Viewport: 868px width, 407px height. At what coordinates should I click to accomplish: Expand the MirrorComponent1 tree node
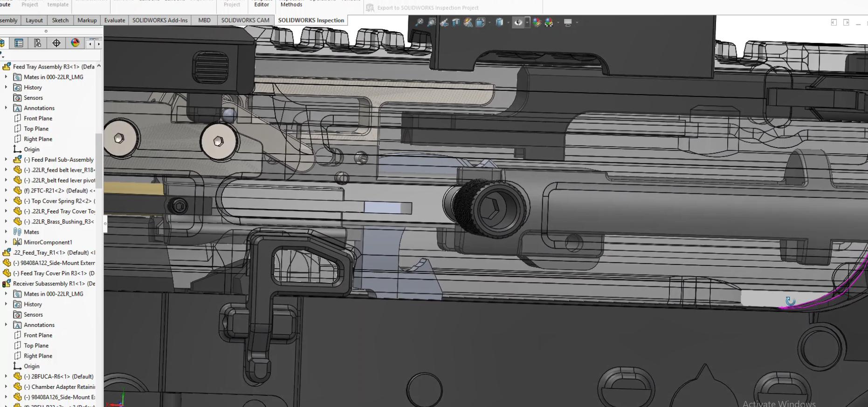6,242
